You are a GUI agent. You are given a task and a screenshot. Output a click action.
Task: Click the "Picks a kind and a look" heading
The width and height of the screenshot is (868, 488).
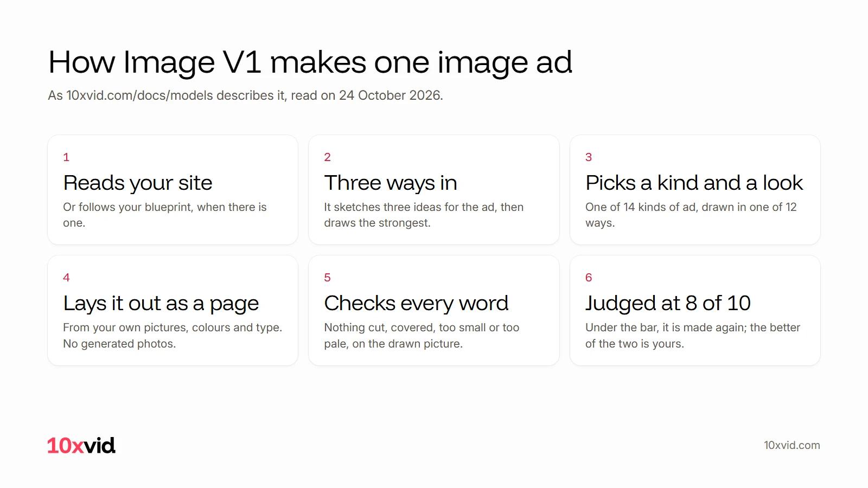(694, 183)
